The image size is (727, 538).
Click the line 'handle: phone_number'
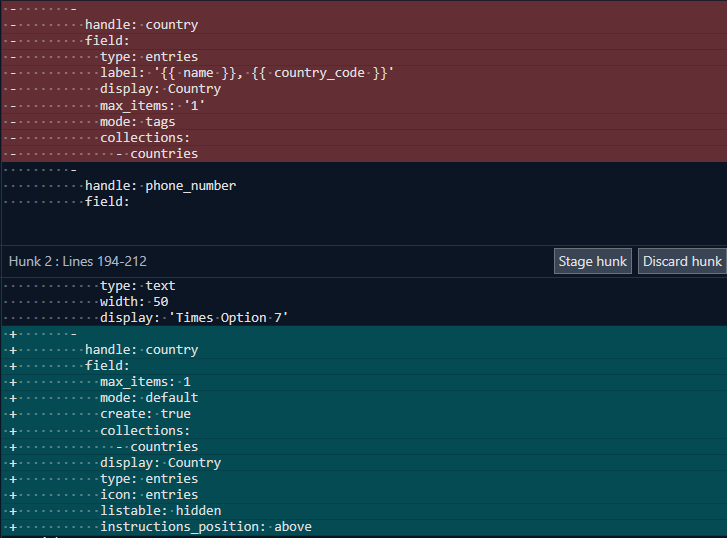tap(364, 186)
